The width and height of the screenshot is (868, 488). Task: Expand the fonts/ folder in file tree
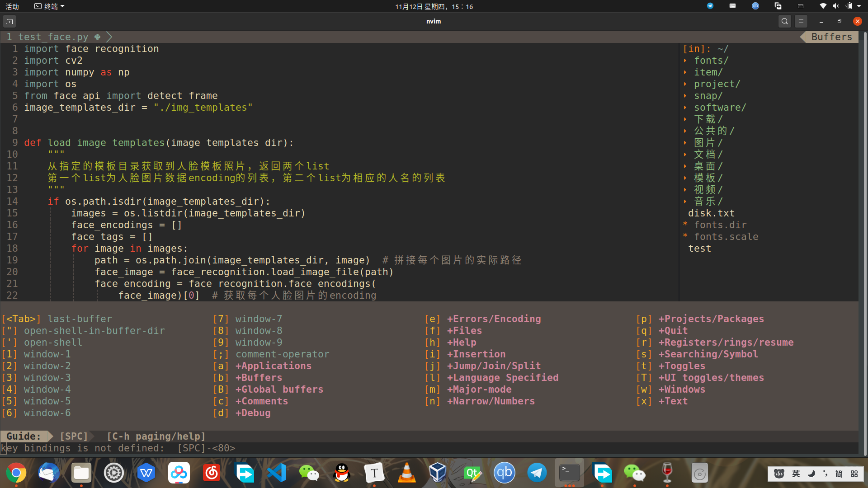point(711,61)
